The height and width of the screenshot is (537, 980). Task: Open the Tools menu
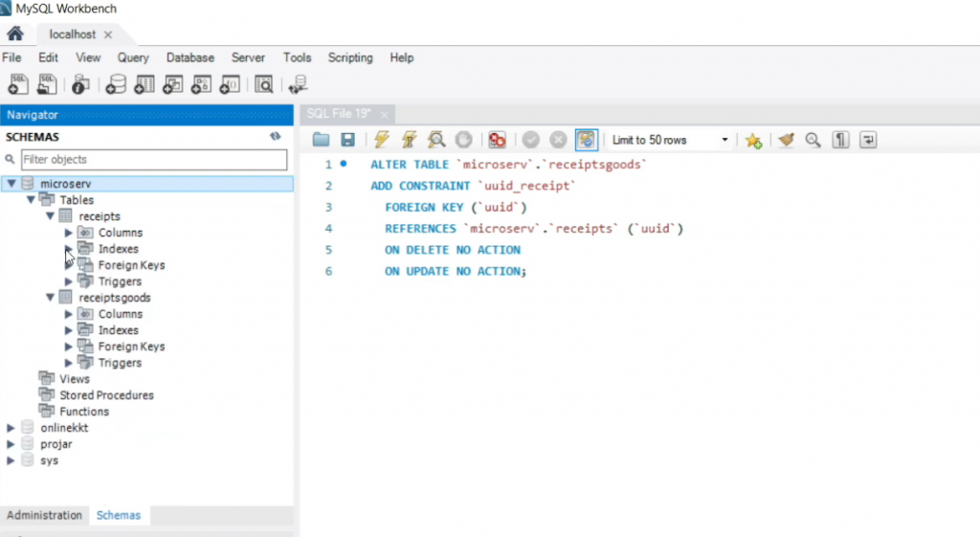[297, 57]
